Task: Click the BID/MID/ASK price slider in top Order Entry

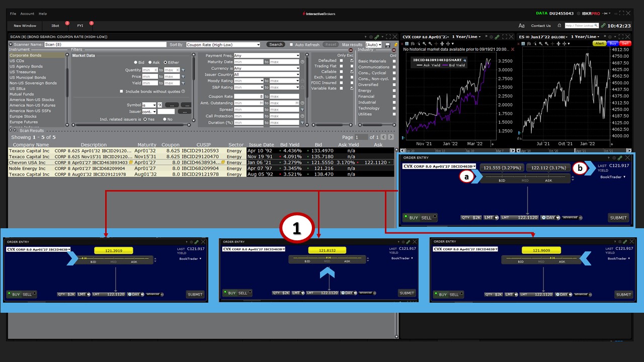Action: point(526,177)
